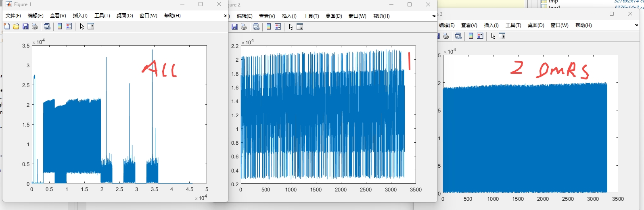The image size is (644, 210).
Task: Open 编辑(E) menu in Figure 2
Action: (x=245, y=16)
